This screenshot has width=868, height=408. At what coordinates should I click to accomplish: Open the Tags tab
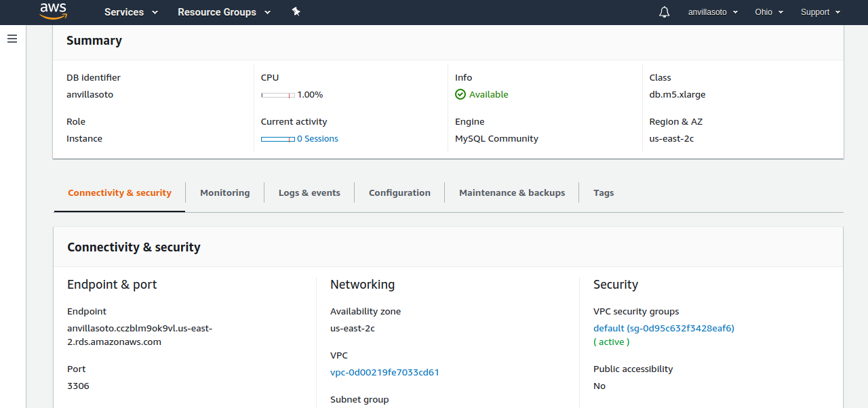tap(604, 193)
